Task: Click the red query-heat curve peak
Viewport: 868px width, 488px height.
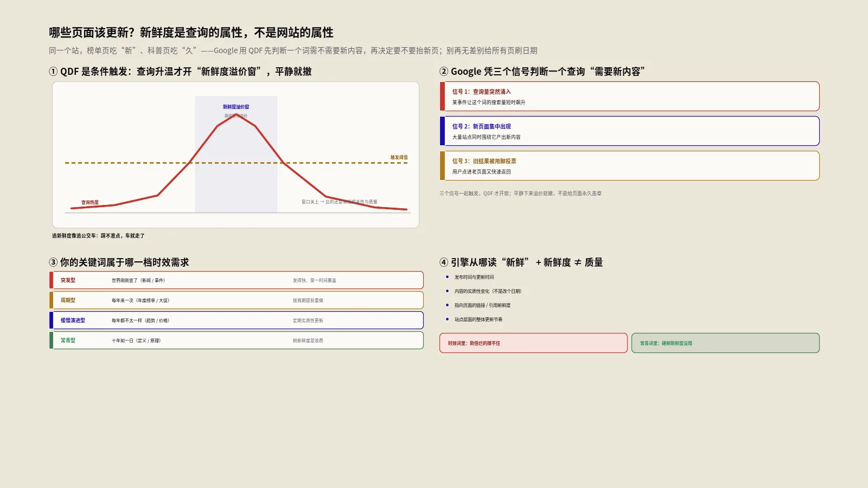Action: (x=236, y=114)
